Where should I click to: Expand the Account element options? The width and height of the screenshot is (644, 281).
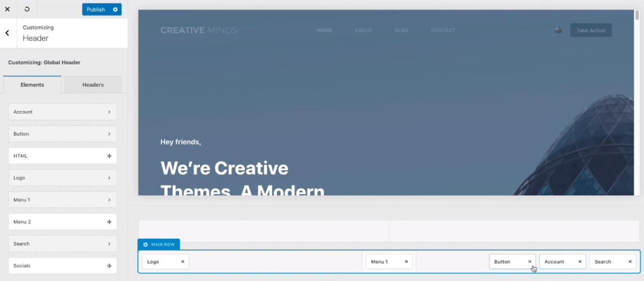tap(62, 112)
